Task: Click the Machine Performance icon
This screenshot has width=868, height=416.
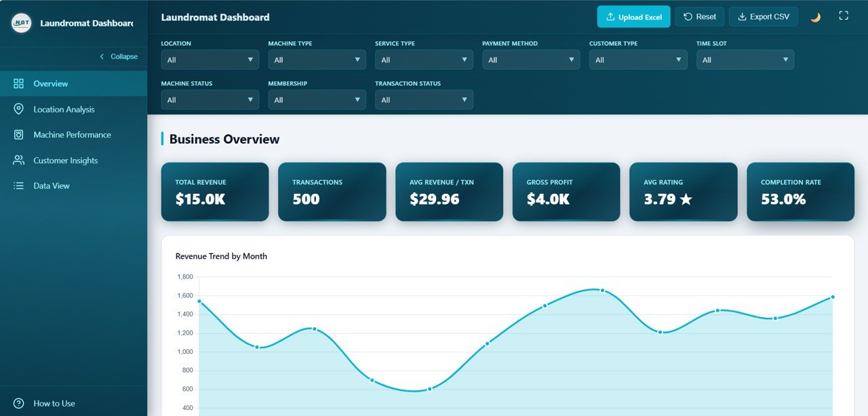Action: (x=18, y=134)
